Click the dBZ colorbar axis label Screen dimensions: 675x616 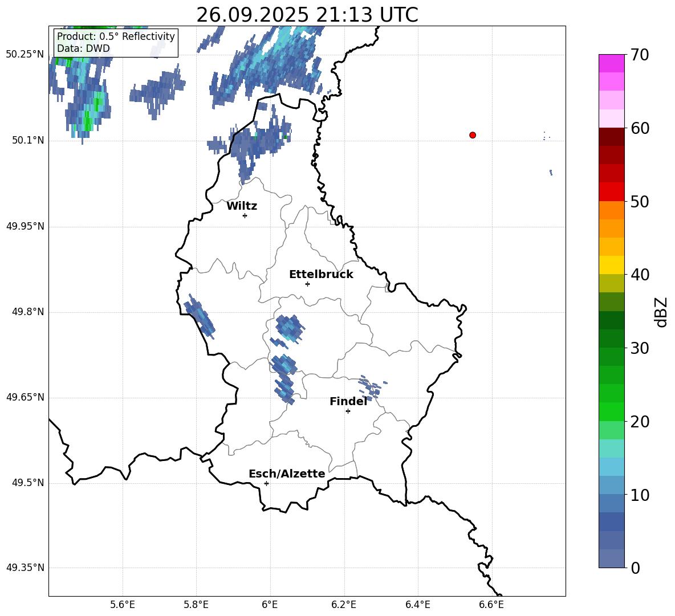(662, 312)
